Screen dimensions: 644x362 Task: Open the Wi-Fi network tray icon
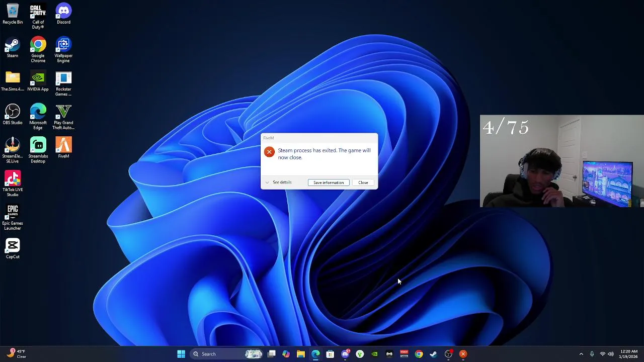click(x=602, y=354)
